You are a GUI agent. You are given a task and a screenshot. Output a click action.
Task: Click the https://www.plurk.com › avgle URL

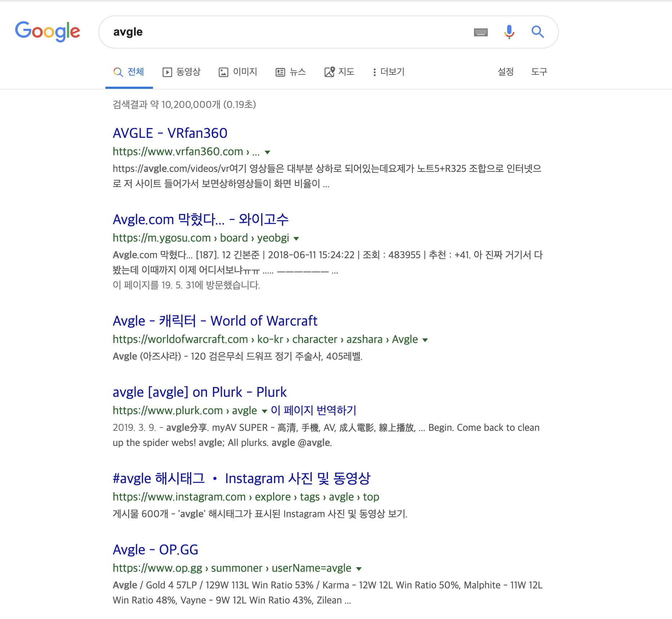click(x=185, y=410)
